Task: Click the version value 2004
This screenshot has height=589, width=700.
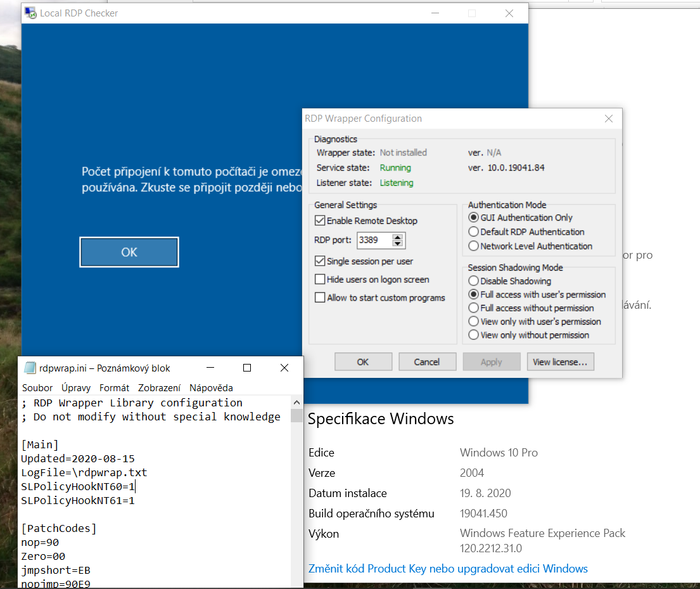Action: (x=472, y=473)
